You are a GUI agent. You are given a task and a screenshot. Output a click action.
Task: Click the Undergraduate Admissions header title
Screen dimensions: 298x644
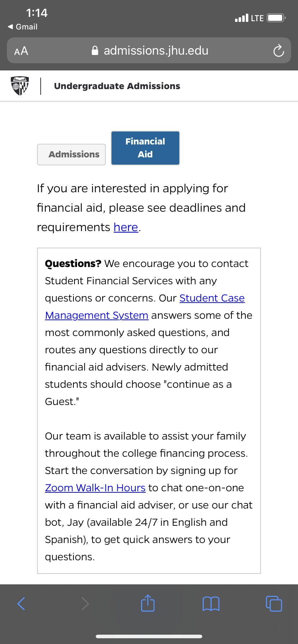117,86
